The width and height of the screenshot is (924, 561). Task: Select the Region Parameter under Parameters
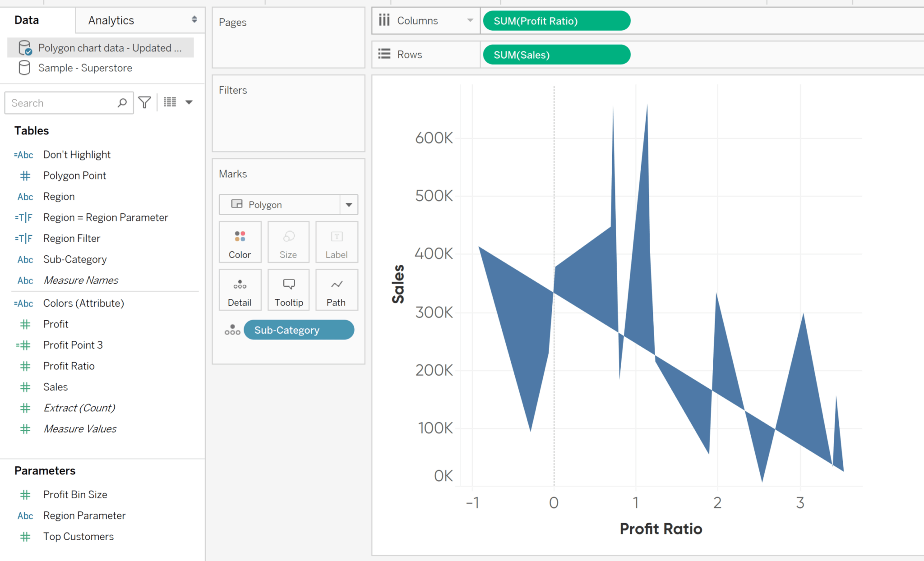(x=84, y=515)
